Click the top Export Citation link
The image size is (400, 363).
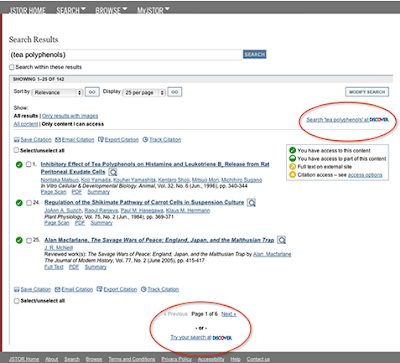pos(118,140)
